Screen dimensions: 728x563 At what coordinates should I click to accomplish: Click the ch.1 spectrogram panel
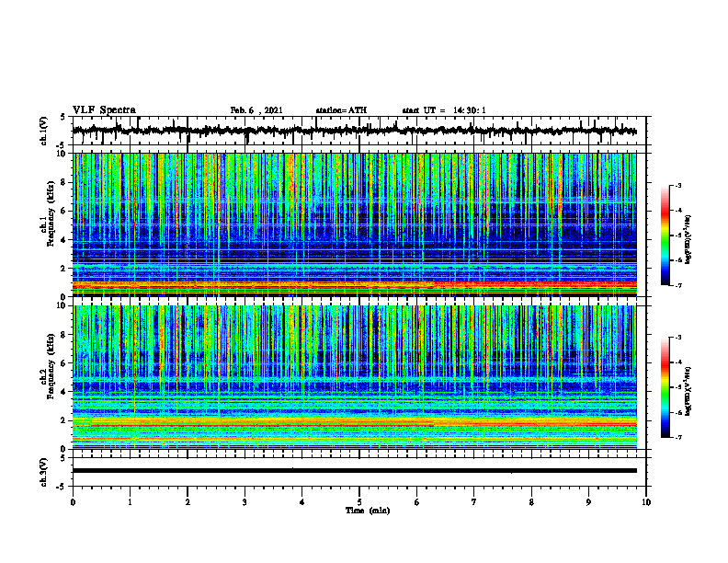click(354, 224)
